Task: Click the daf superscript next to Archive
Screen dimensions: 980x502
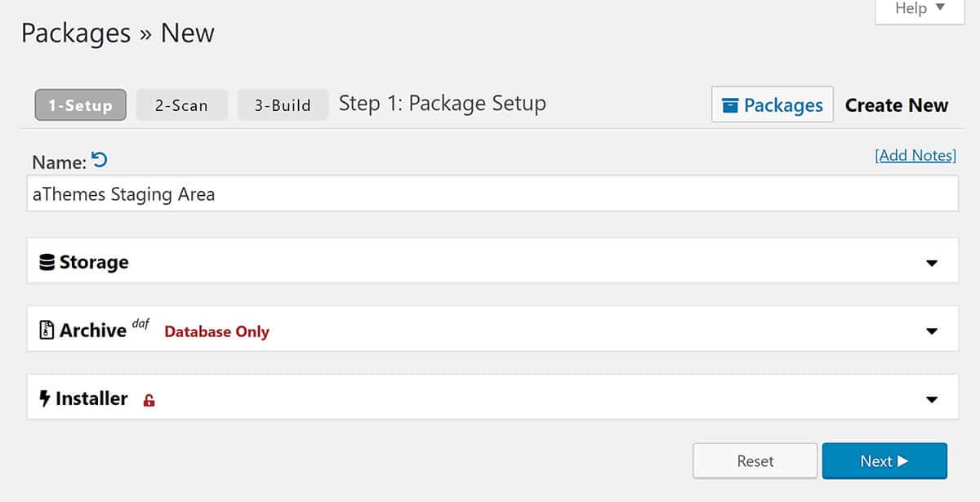Action: [x=140, y=324]
